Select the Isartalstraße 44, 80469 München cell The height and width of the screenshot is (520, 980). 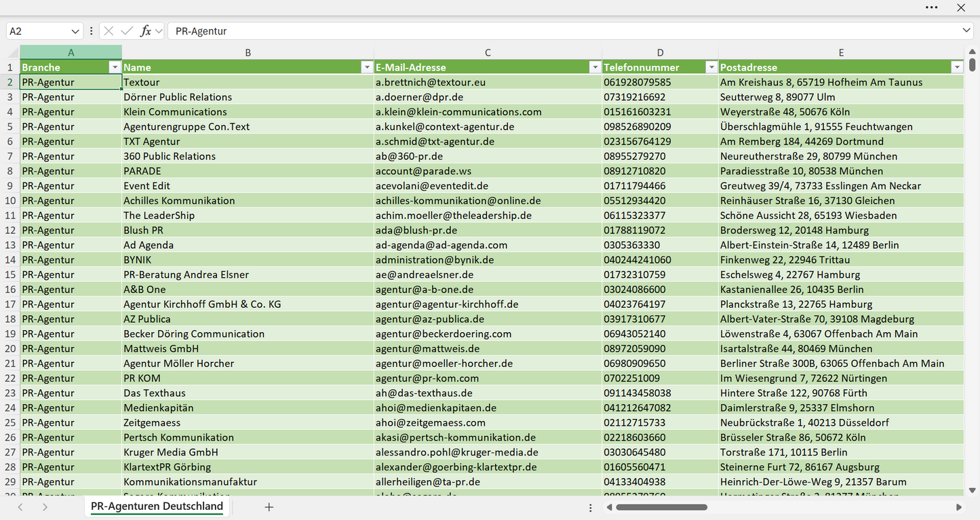[841, 348]
